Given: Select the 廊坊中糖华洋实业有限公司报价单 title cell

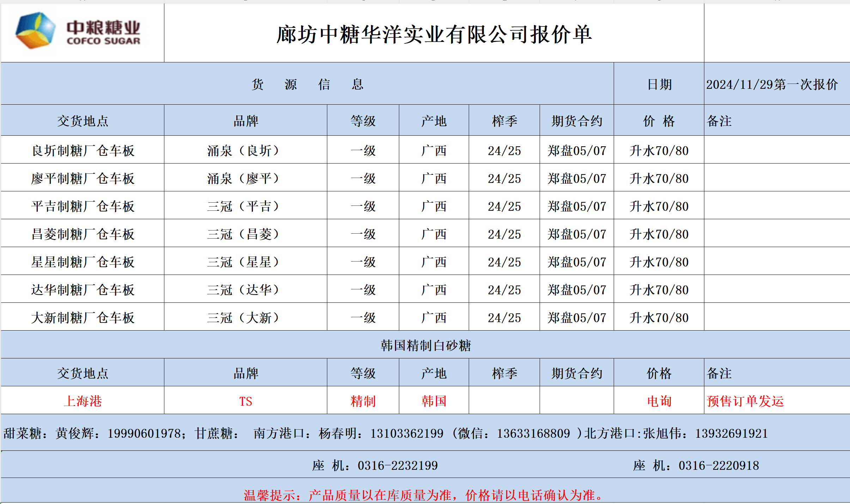Looking at the screenshot, I should point(434,34).
